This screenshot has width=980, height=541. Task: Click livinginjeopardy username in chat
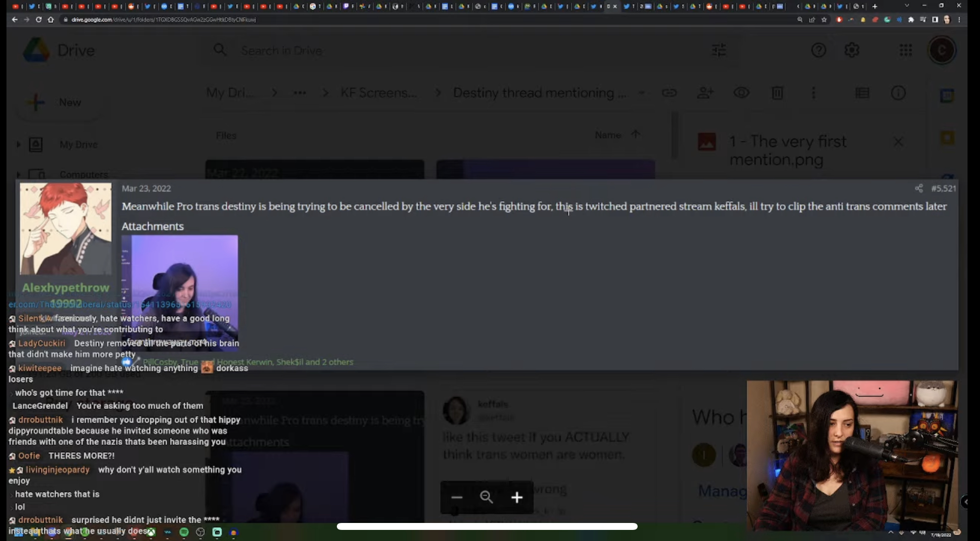click(58, 470)
